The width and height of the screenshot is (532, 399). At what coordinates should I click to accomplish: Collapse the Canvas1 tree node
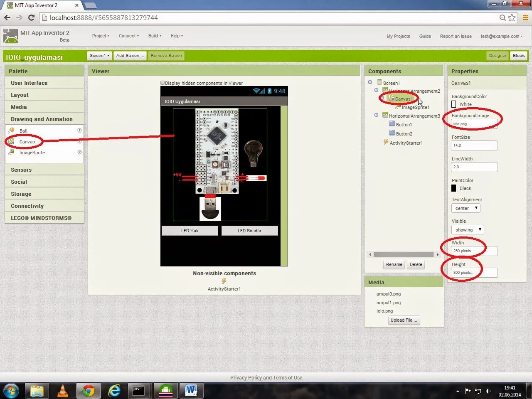tap(382, 98)
